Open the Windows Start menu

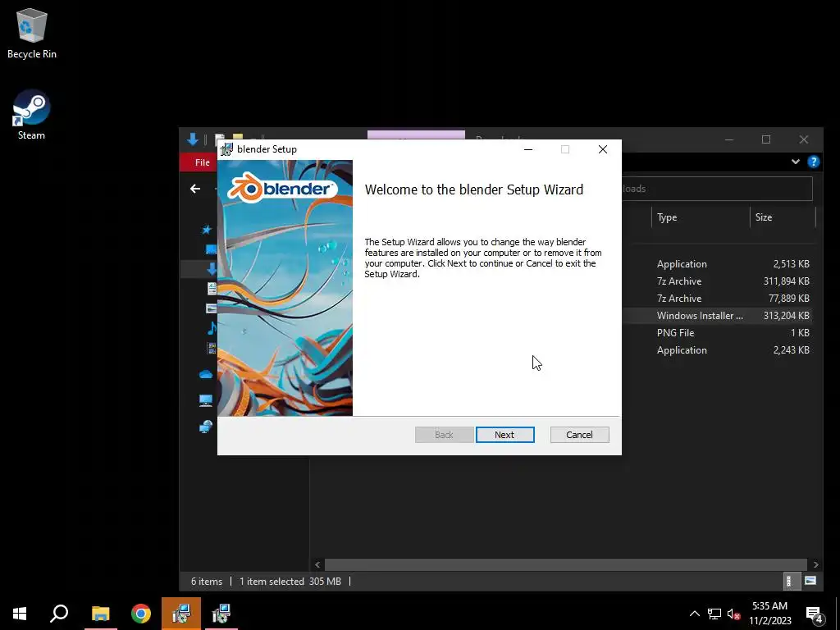[20, 614]
